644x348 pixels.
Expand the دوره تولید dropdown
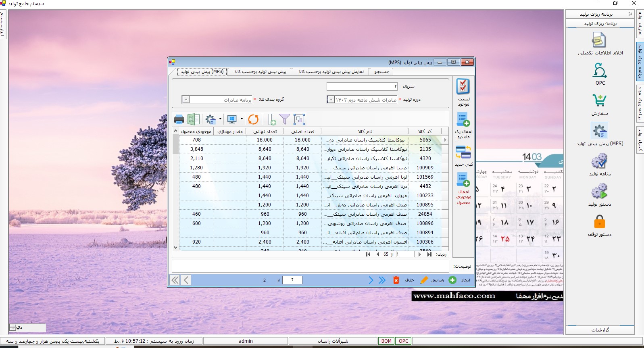331,100
